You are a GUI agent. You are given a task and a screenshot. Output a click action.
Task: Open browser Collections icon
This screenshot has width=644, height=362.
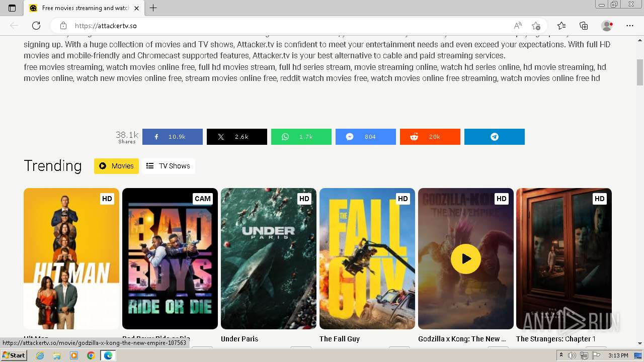point(584,26)
